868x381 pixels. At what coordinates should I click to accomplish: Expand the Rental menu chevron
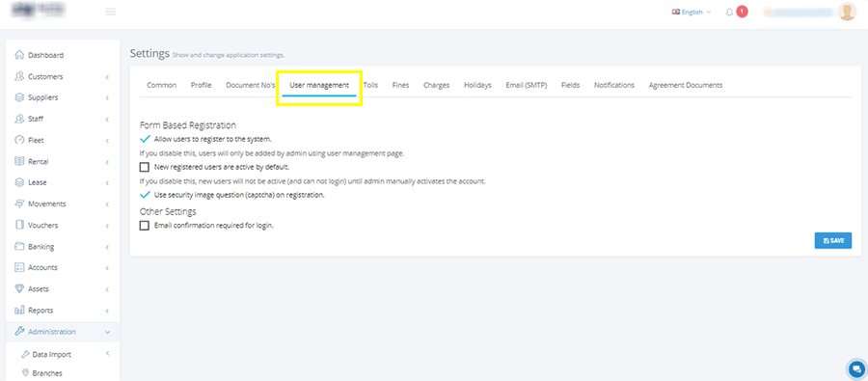click(x=107, y=162)
